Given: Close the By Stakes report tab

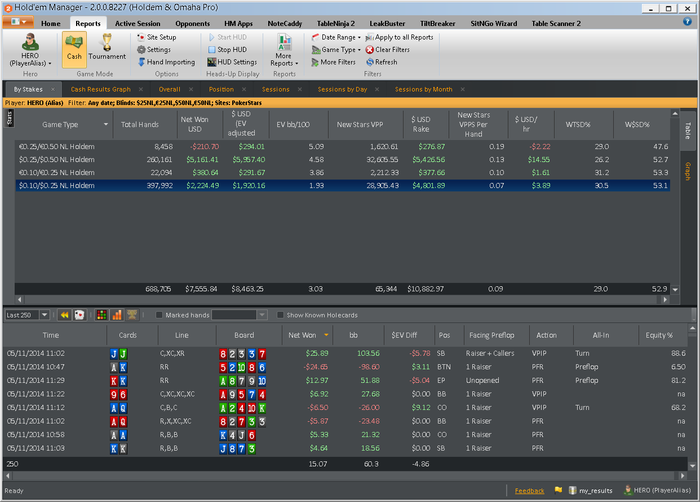Looking at the screenshot, I should point(53,89).
